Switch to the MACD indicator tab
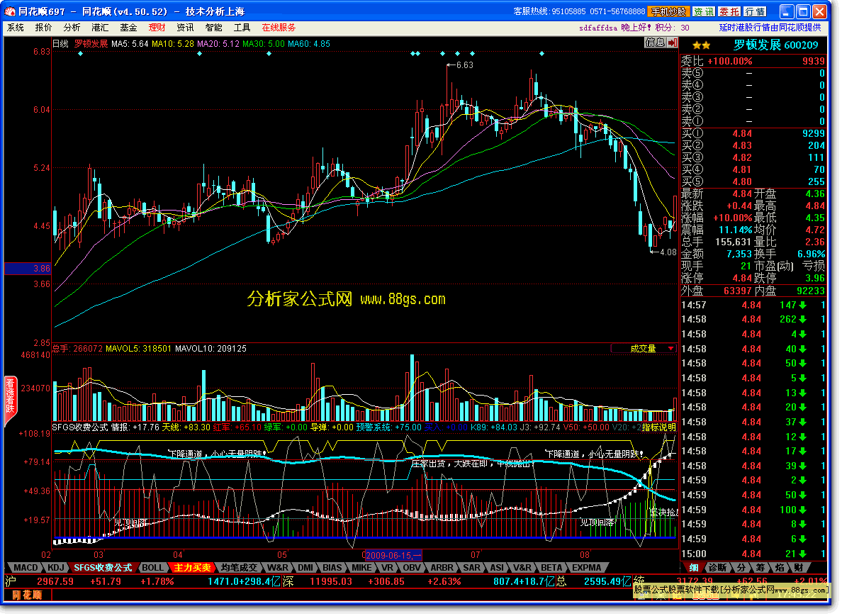 tap(26, 569)
